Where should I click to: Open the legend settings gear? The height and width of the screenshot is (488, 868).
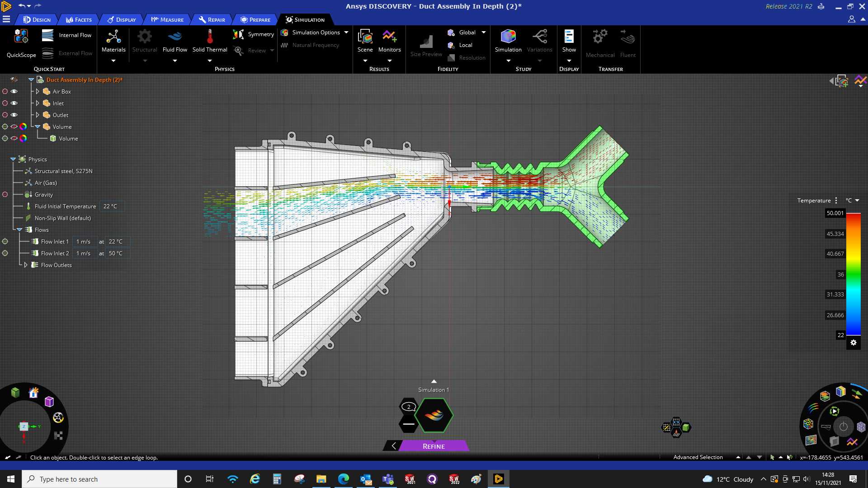[854, 343]
